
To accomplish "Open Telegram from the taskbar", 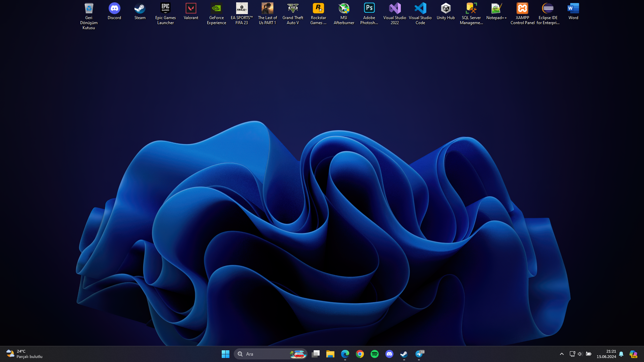I will (419, 354).
